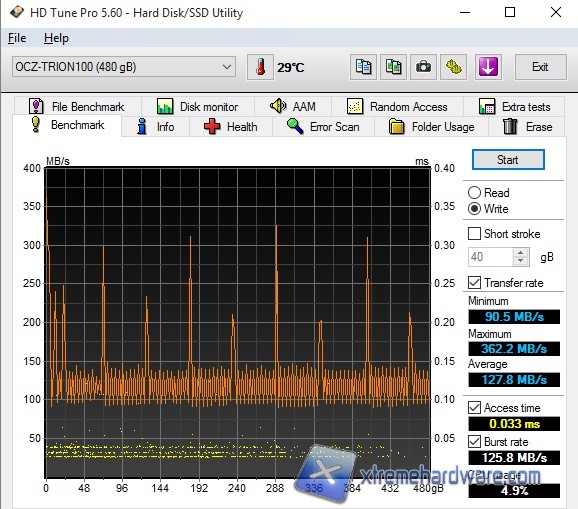The width and height of the screenshot is (578, 509).
Task: Click the Minimum value 90.5 MB/s
Action: [514, 317]
